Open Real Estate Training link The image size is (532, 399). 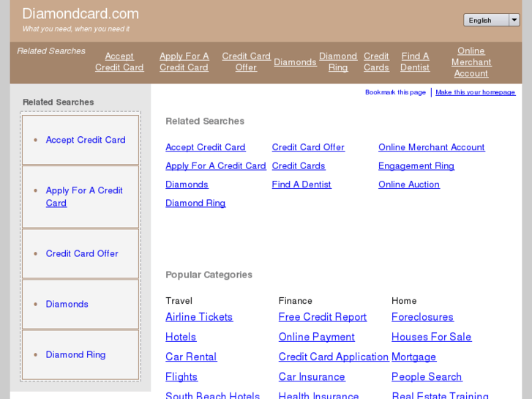click(x=440, y=395)
